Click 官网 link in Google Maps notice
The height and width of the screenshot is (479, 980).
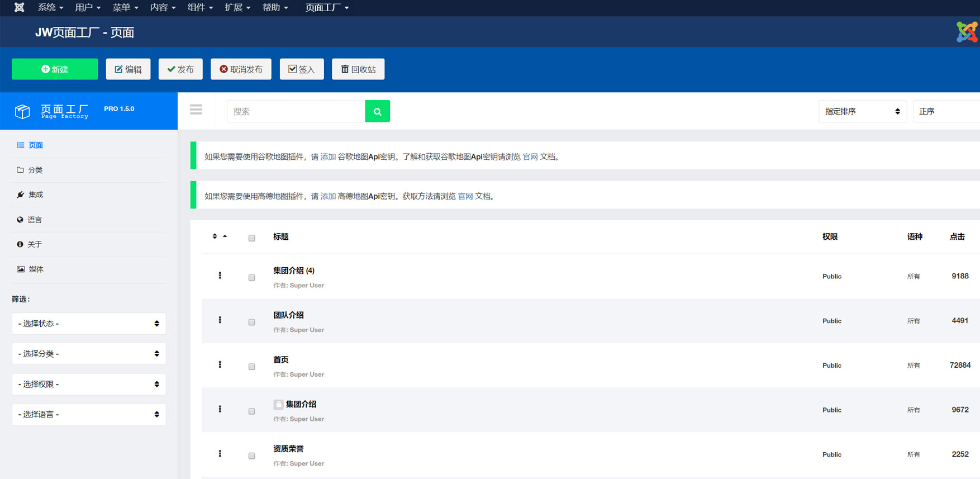click(x=530, y=157)
